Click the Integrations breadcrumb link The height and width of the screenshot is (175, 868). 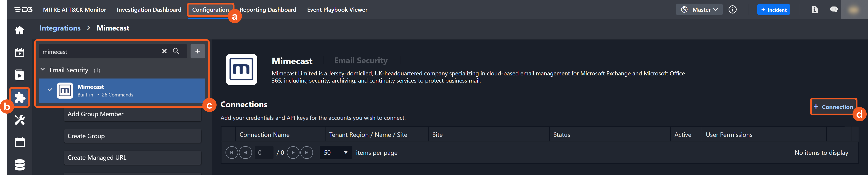[60, 28]
